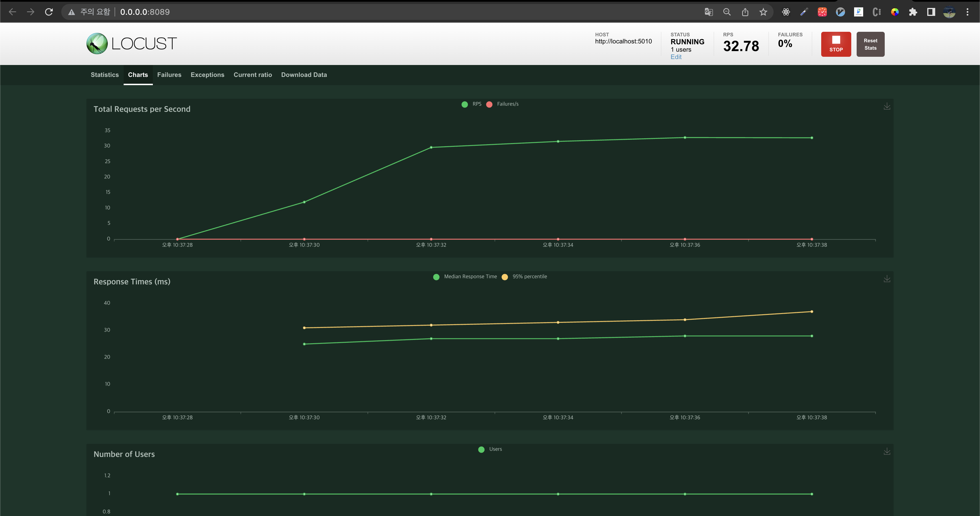Toggle the Users series in the legend
Image resolution: width=980 pixels, height=516 pixels.
click(490, 449)
